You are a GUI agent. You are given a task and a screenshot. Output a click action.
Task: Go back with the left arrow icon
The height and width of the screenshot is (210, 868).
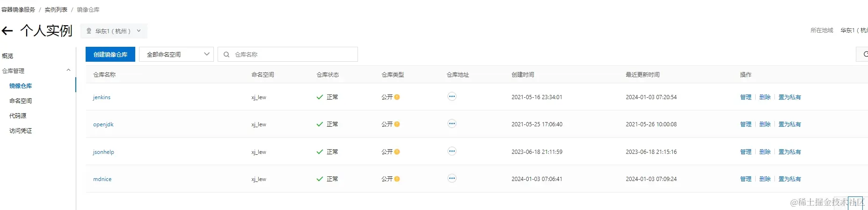pos(7,31)
